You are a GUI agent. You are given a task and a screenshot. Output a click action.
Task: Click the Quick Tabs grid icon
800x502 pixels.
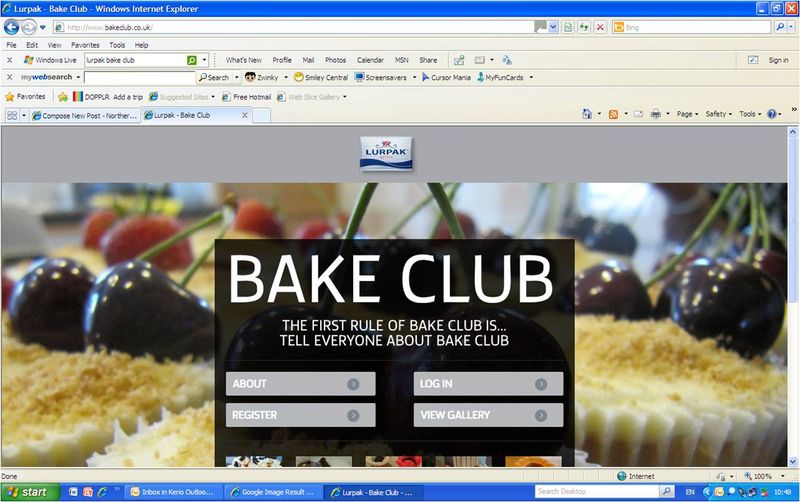click(12, 116)
